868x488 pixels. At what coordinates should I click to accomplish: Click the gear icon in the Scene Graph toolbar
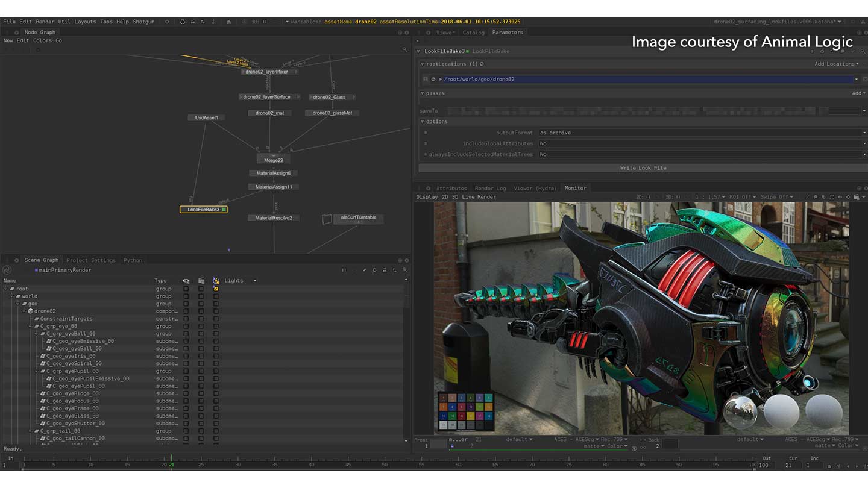pos(374,270)
